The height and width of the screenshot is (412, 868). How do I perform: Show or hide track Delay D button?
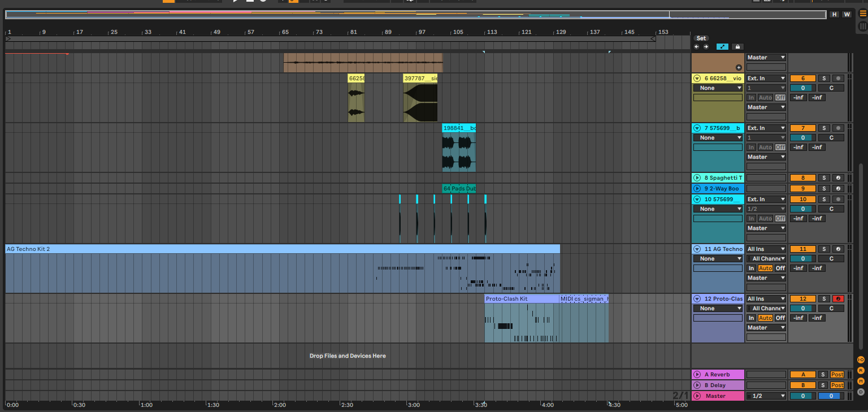coord(861,392)
